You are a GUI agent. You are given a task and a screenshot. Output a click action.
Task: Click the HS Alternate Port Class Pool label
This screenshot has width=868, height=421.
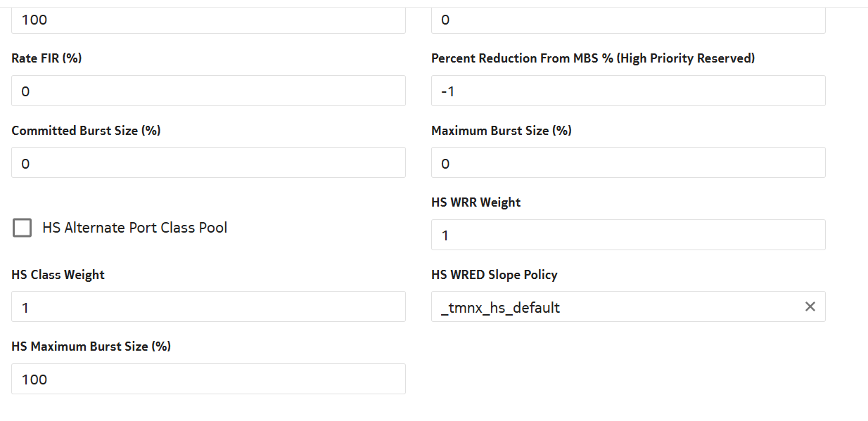(134, 228)
